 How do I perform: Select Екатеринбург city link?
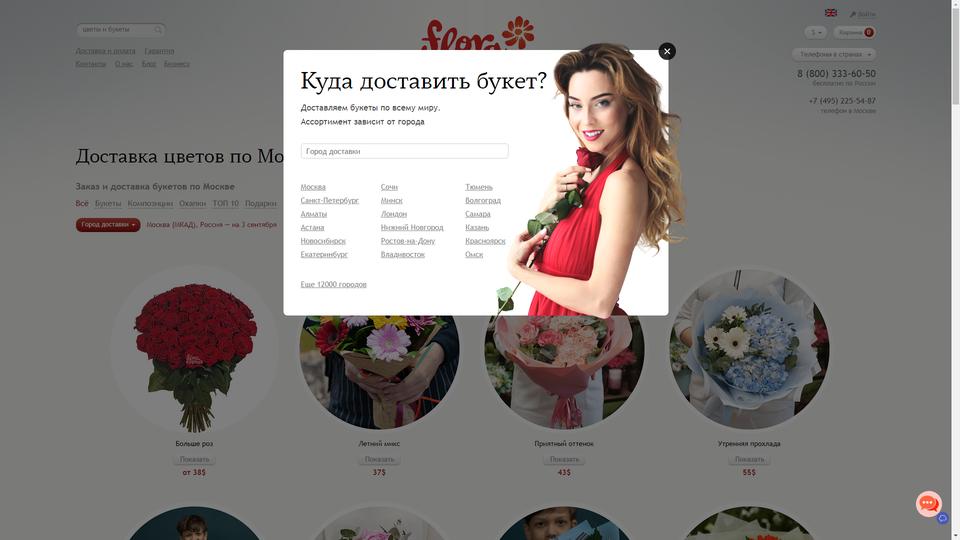point(324,255)
